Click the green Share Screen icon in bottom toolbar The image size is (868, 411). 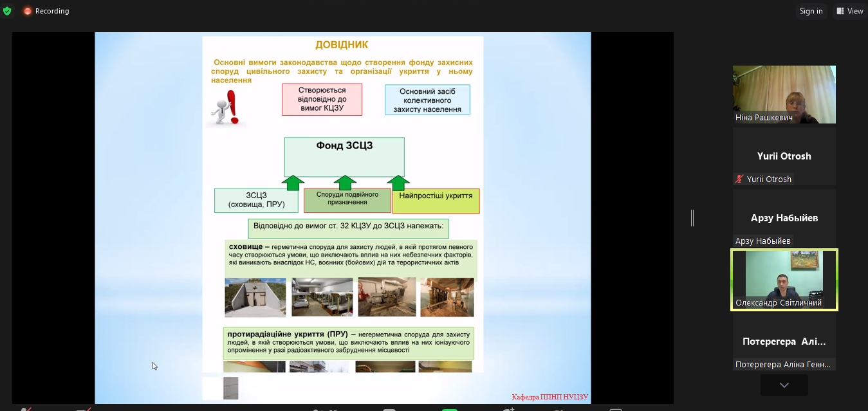coord(449,409)
